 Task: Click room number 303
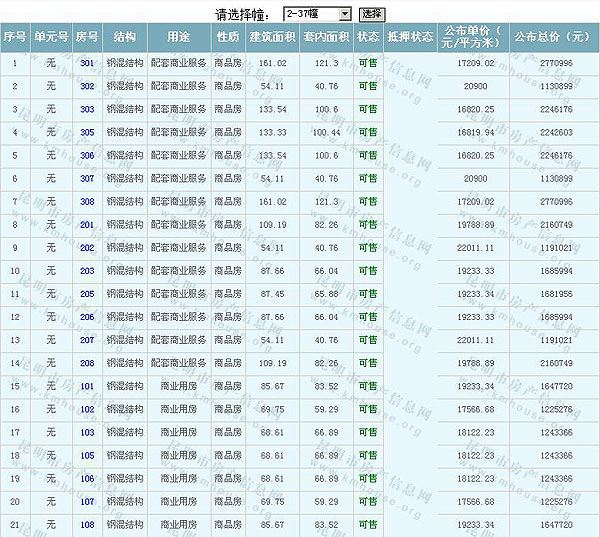pyautogui.click(x=87, y=109)
